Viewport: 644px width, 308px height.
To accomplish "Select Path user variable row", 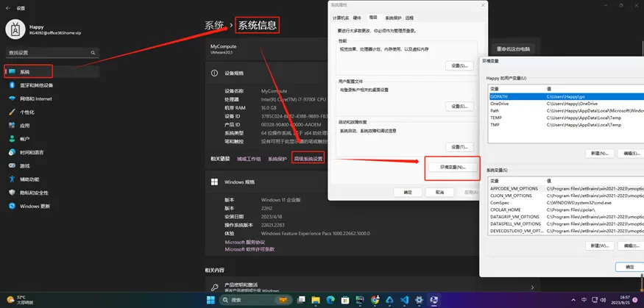I will (566, 111).
